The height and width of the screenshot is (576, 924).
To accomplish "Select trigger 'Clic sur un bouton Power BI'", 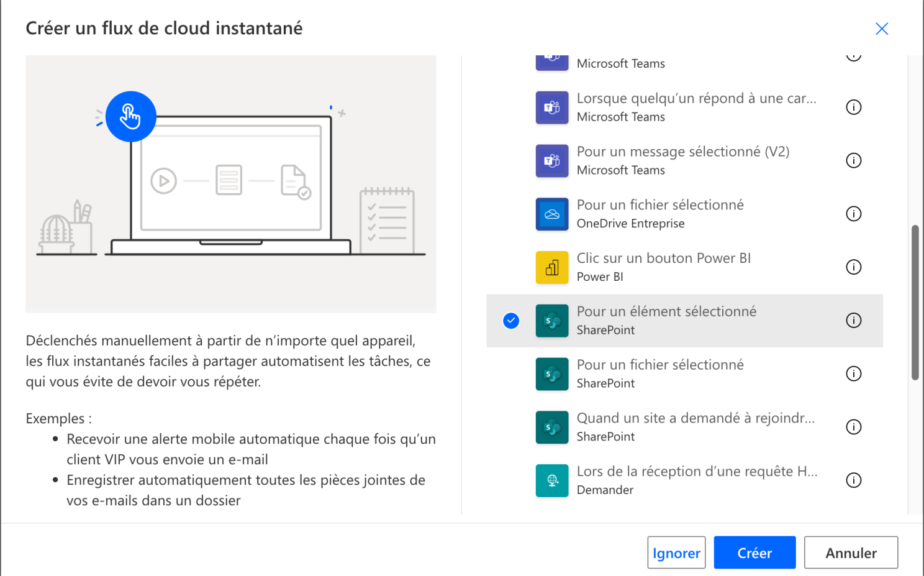I will coord(684,267).
